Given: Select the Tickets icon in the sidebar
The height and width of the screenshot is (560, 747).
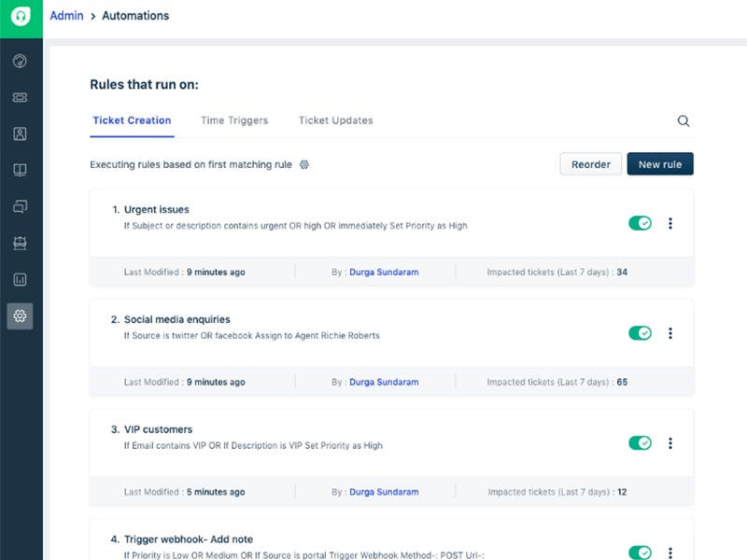Looking at the screenshot, I should (20, 96).
